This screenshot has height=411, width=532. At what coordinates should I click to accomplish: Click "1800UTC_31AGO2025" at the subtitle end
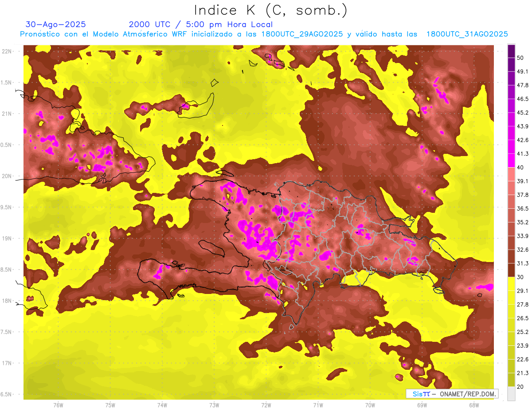pyautogui.click(x=467, y=34)
